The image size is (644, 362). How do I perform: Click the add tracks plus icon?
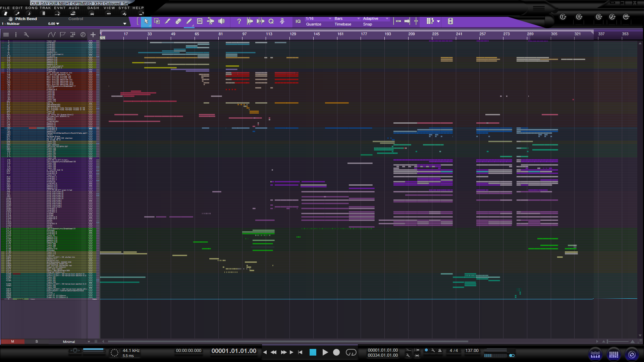(x=93, y=35)
